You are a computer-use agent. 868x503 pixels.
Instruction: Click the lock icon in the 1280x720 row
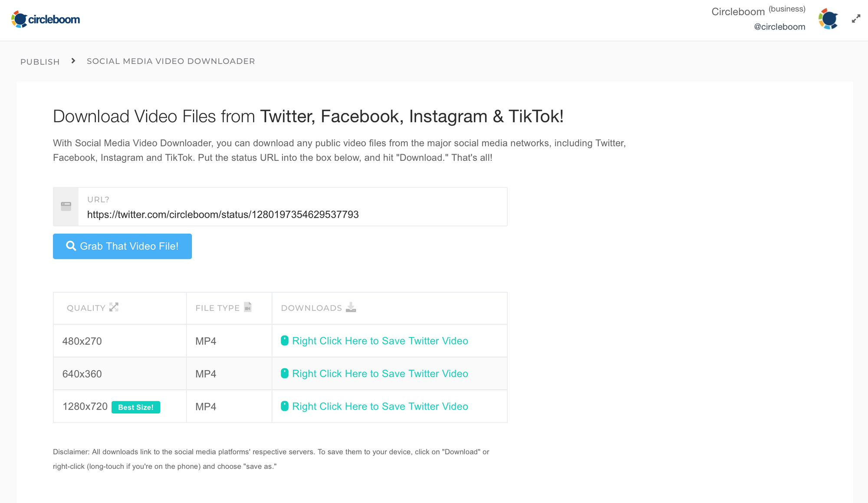285,406
